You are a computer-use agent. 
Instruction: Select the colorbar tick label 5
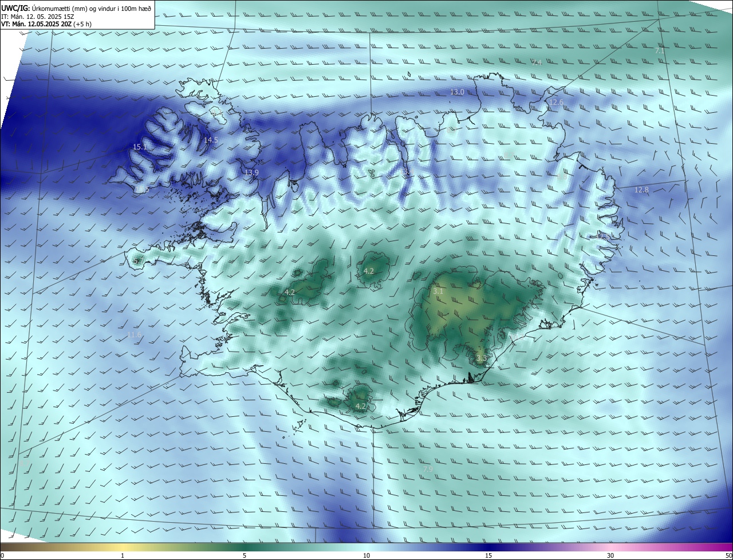tap(245, 555)
